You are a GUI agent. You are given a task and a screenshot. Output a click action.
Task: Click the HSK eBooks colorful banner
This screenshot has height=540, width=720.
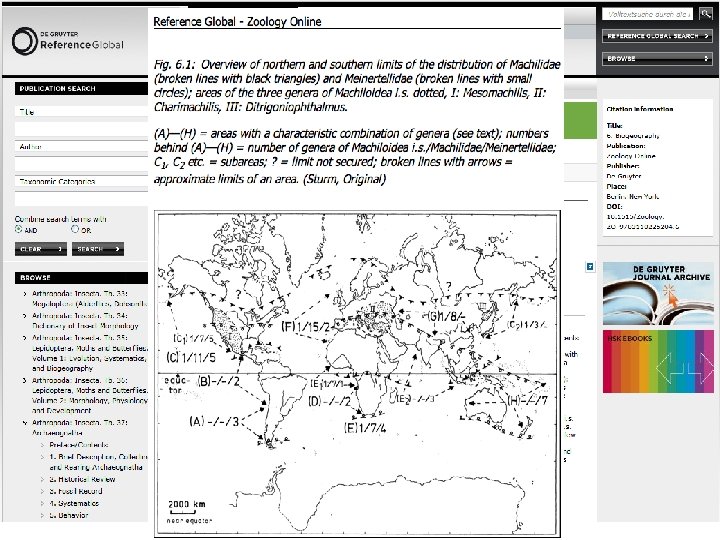pos(658,361)
